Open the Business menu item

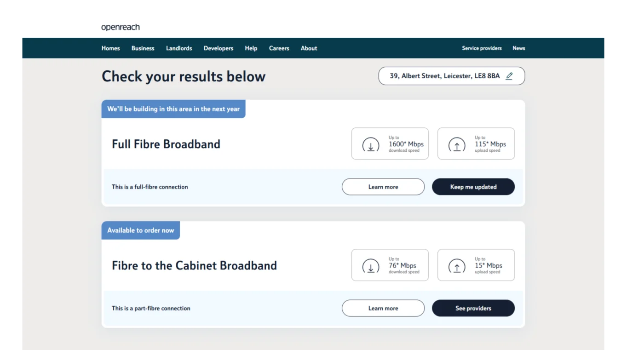143,48
